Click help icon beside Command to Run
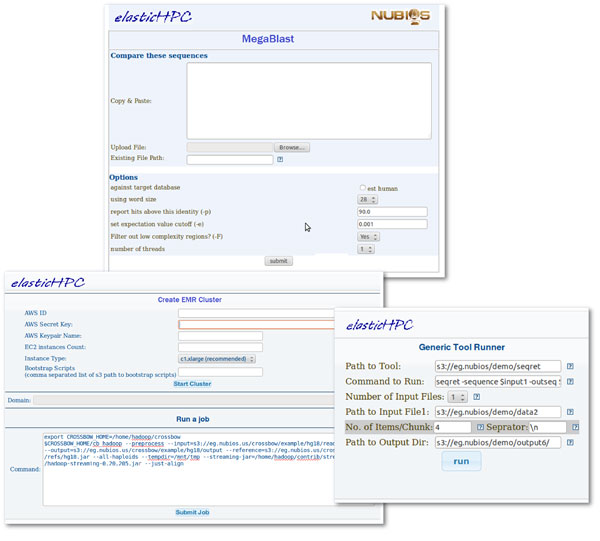The height and width of the screenshot is (541, 600). (x=570, y=381)
